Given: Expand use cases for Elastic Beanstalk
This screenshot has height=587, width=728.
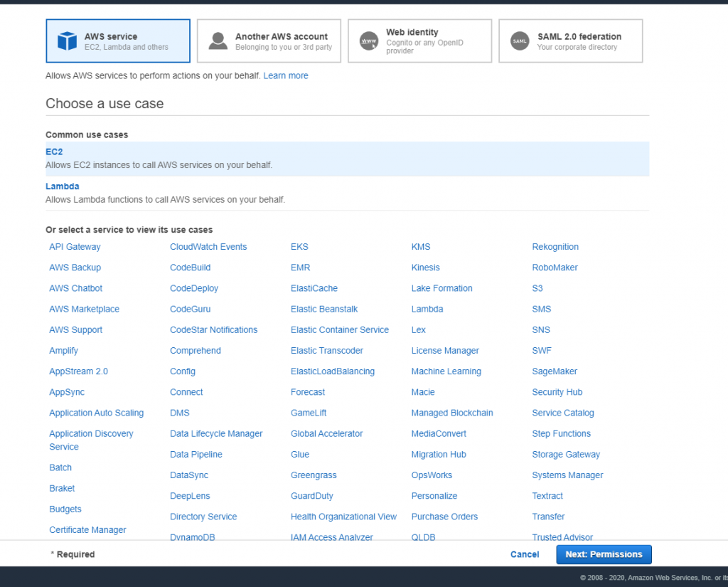Looking at the screenshot, I should click(324, 309).
